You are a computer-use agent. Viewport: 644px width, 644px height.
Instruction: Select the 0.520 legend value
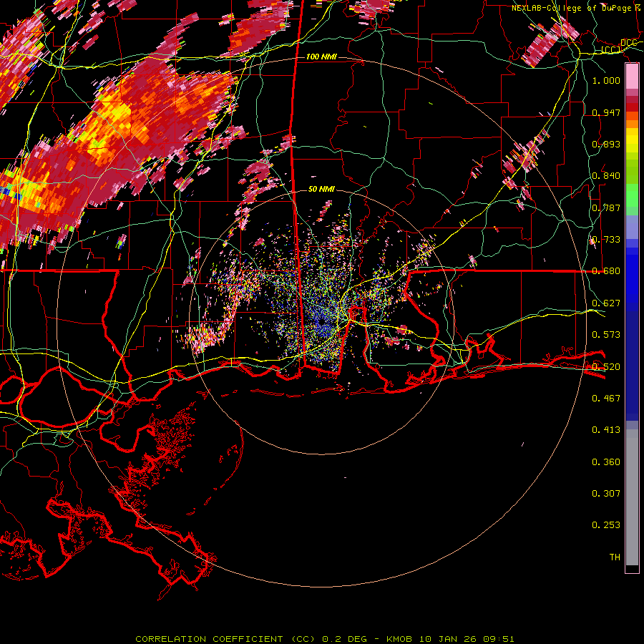606,366
